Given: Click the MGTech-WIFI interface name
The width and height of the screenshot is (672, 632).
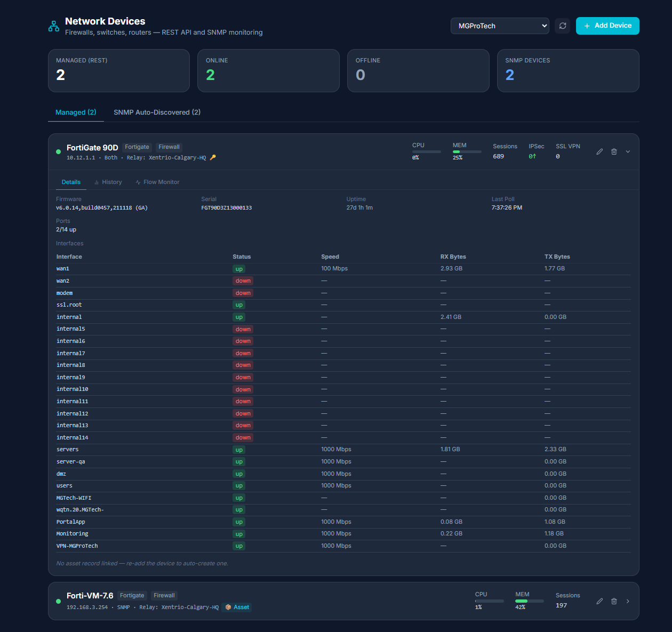Looking at the screenshot, I should (74, 498).
